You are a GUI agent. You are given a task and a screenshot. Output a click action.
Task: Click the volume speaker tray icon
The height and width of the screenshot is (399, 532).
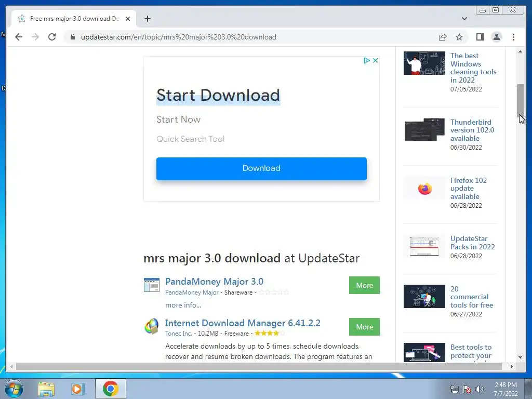coord(480,389)
